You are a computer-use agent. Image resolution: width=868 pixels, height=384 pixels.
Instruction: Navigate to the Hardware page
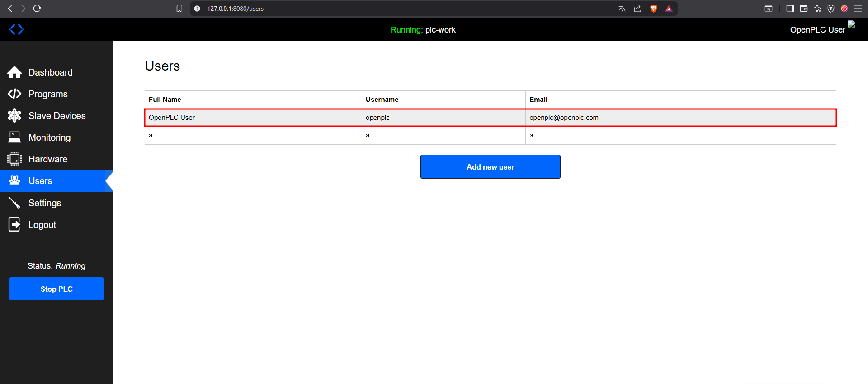tap(48, 159)
